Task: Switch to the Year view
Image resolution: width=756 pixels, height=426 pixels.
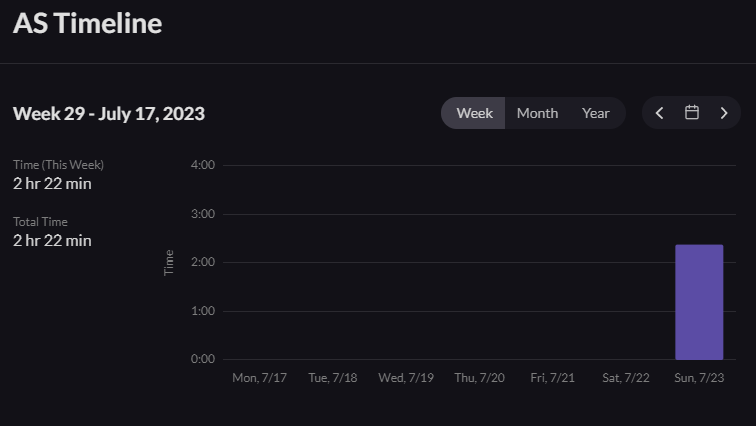Action: pos(596,113)
